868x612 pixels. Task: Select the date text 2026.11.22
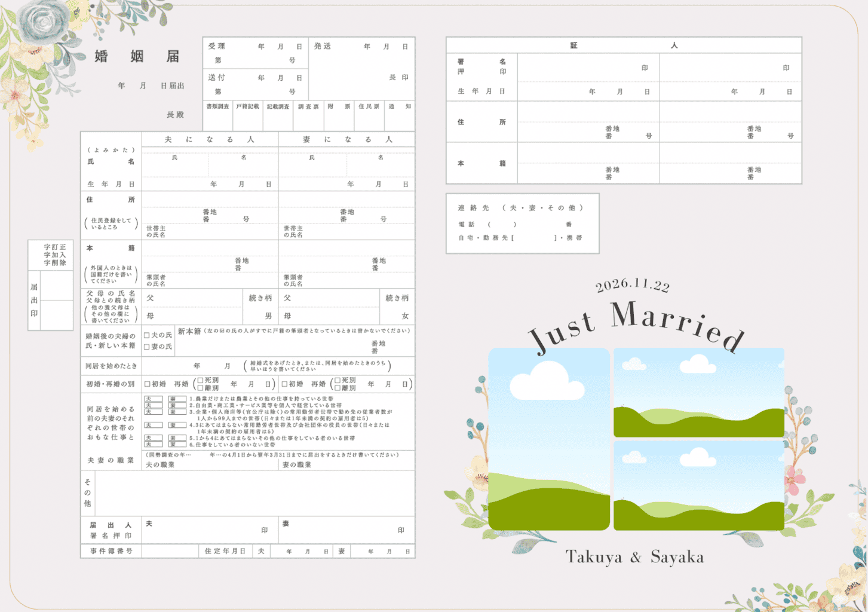tap(632, 285)
